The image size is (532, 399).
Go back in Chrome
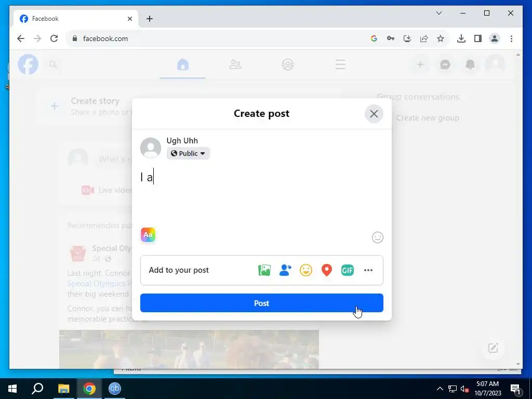click(x=21, y=38)
